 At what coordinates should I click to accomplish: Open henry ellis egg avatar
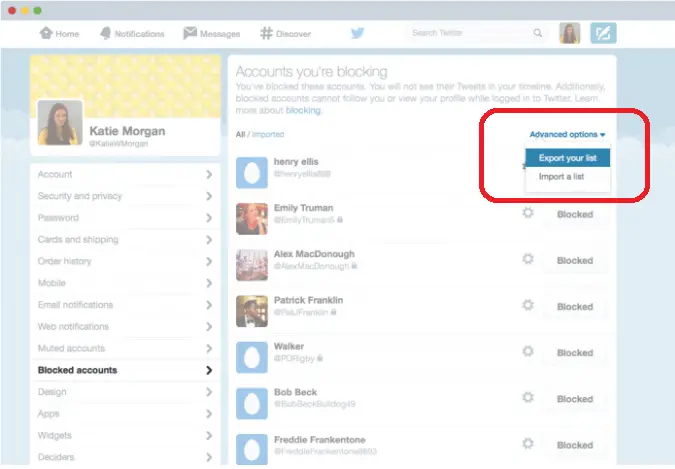pos(252,173)
